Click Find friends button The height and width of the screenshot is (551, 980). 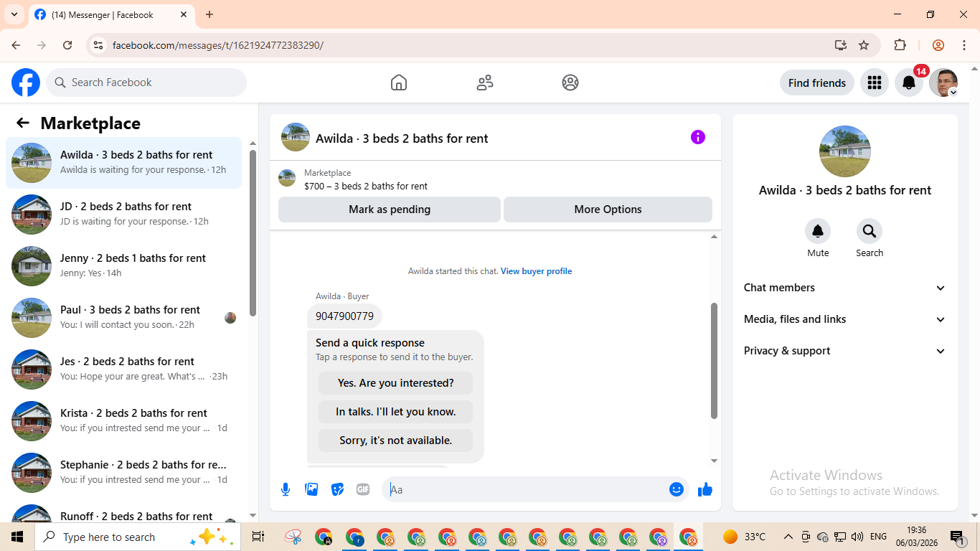[x=817, y=83]
